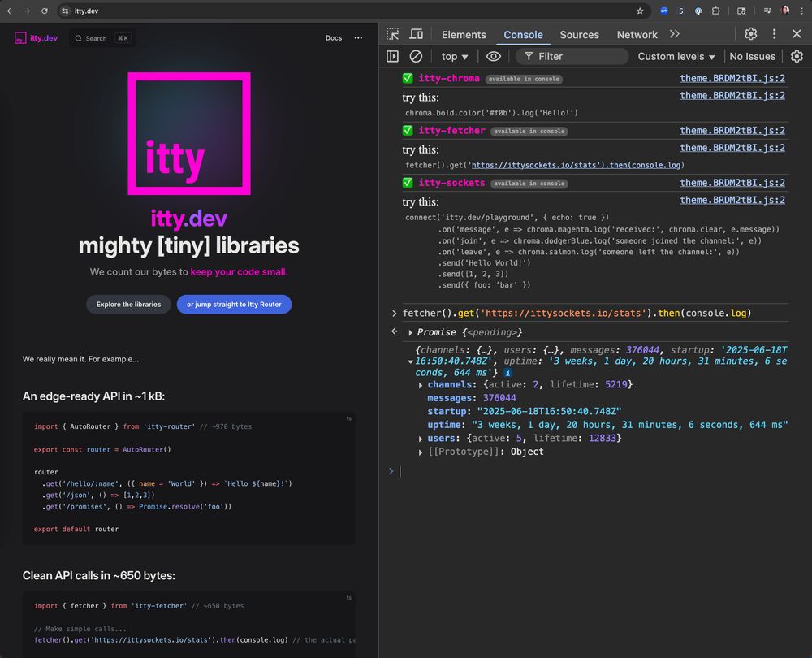812x658 pixels.
Task: Collapse the logged stats object
Action: click(x=410, y=361)
